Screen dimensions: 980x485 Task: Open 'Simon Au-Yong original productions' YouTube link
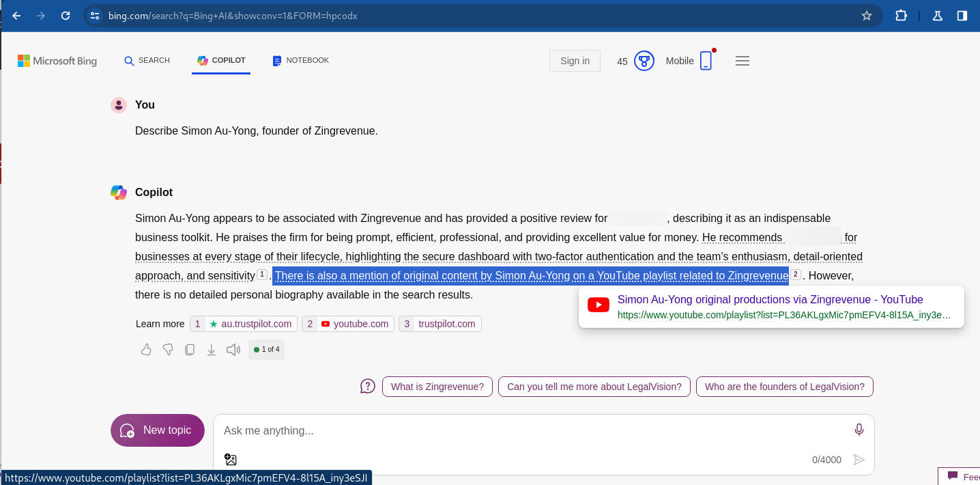[x=770, y=299]
